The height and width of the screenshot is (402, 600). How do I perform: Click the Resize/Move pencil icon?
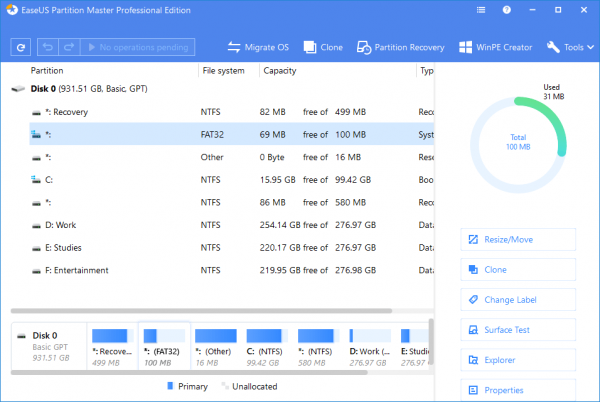[473, 239]
